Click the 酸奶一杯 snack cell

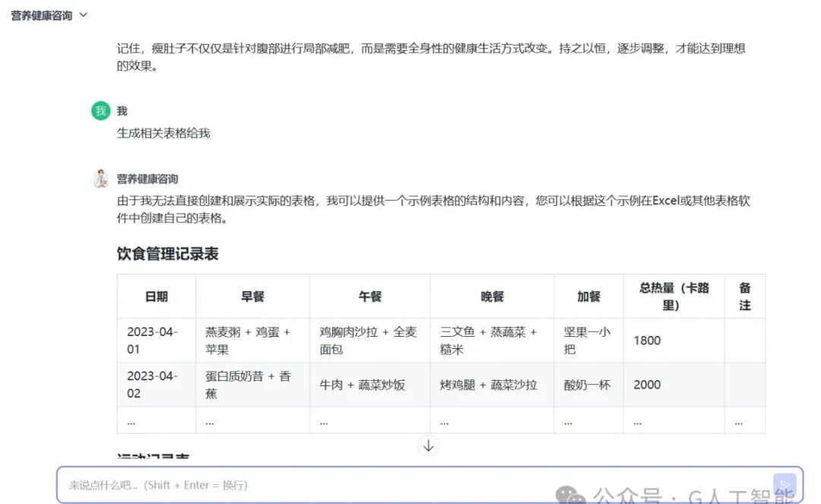(x=588, y=384)
